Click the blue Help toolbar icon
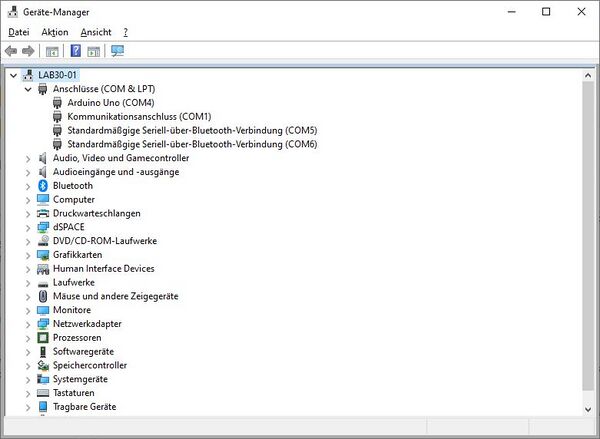600x439 pixels. pyautogui.click(x=75, y=51)
